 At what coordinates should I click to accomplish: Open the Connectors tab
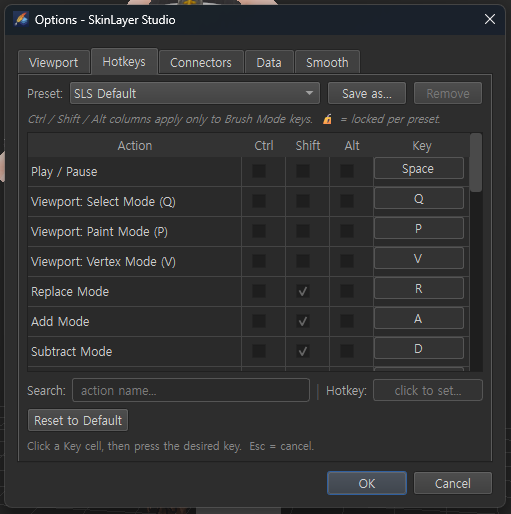click(x=201, y=62)
